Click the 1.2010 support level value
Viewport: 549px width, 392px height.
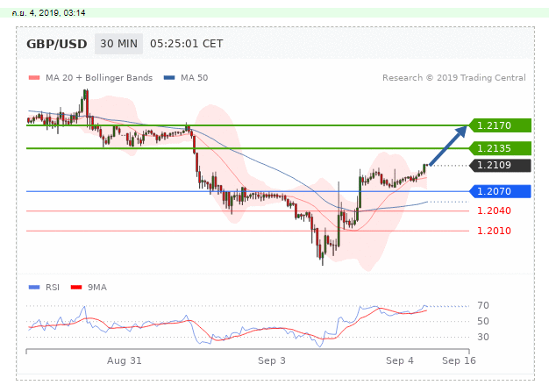(494, 231)
